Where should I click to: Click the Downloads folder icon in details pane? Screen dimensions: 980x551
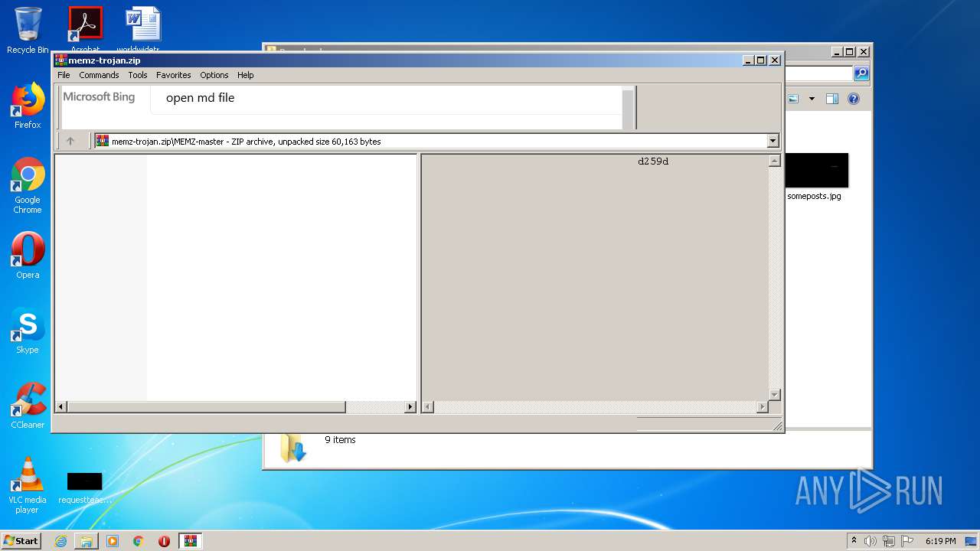pos(292,447)
